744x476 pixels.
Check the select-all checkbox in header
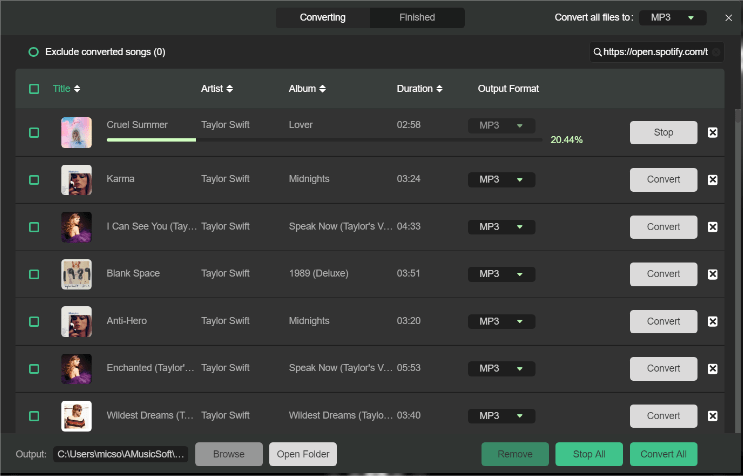(x=34, y=89)
